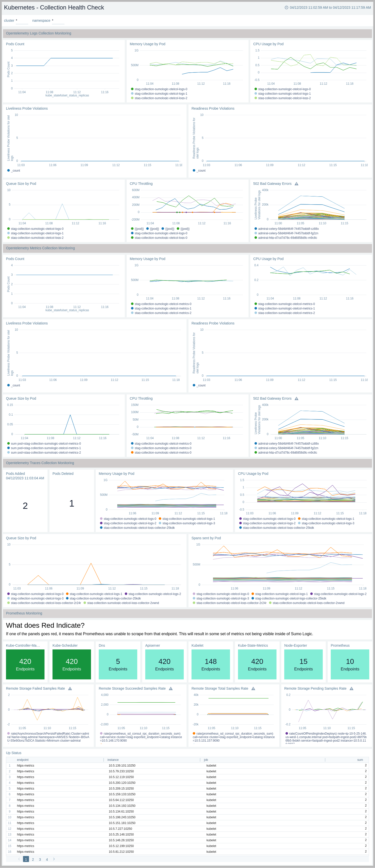This screenshot has width=375, height=868.
Task: Click the Kube-Scheduler 420 Endpoints panel
Action: (x=71, y=664)
